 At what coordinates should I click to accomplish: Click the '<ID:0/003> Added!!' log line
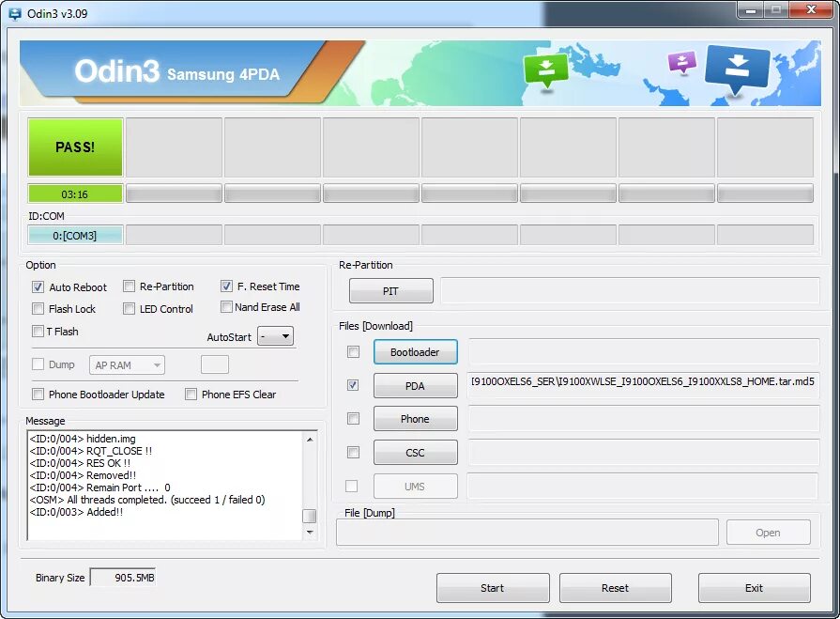coord(76,512)
